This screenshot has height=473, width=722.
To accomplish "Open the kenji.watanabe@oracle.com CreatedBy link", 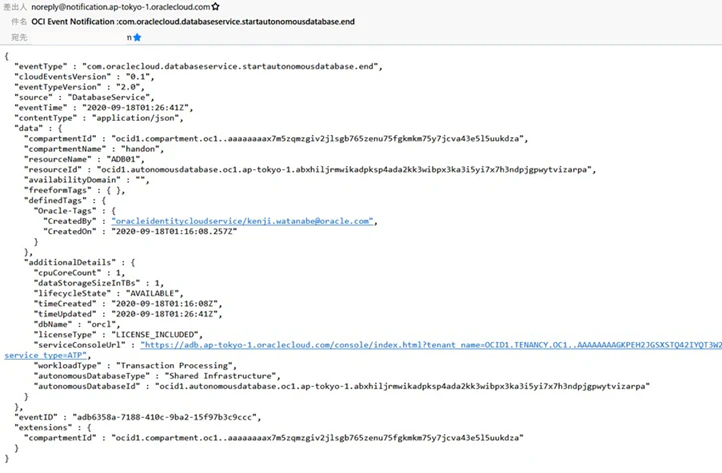I will tap(242, 221).
